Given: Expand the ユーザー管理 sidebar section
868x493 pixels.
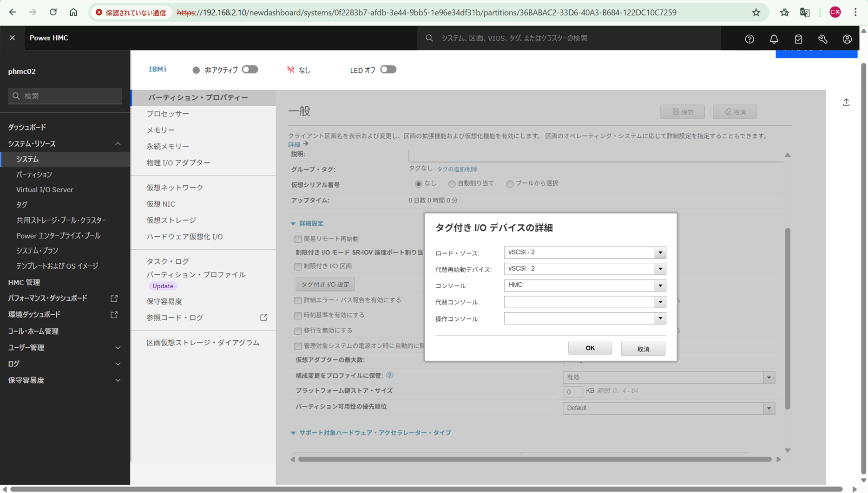Looking at the screenshot, I should tap(118, 348).
